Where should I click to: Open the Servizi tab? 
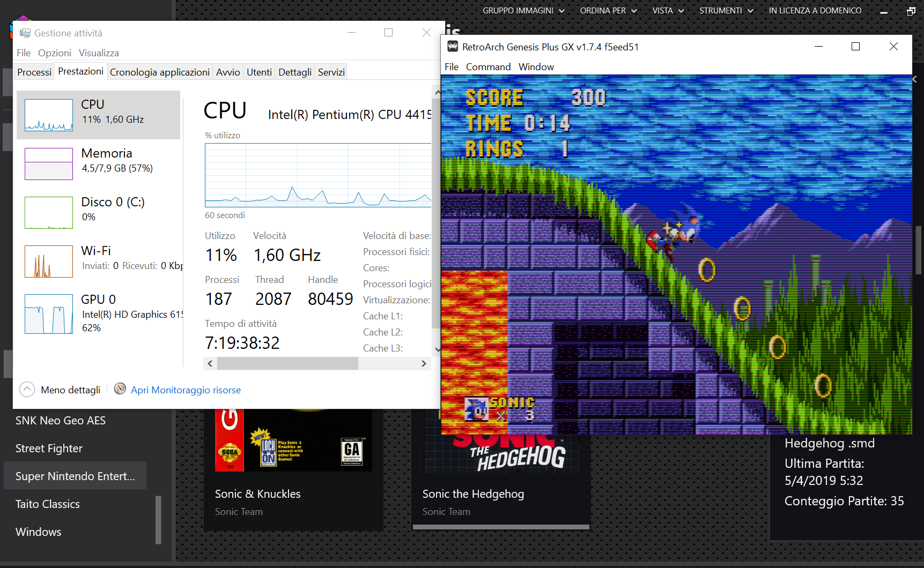331,72
